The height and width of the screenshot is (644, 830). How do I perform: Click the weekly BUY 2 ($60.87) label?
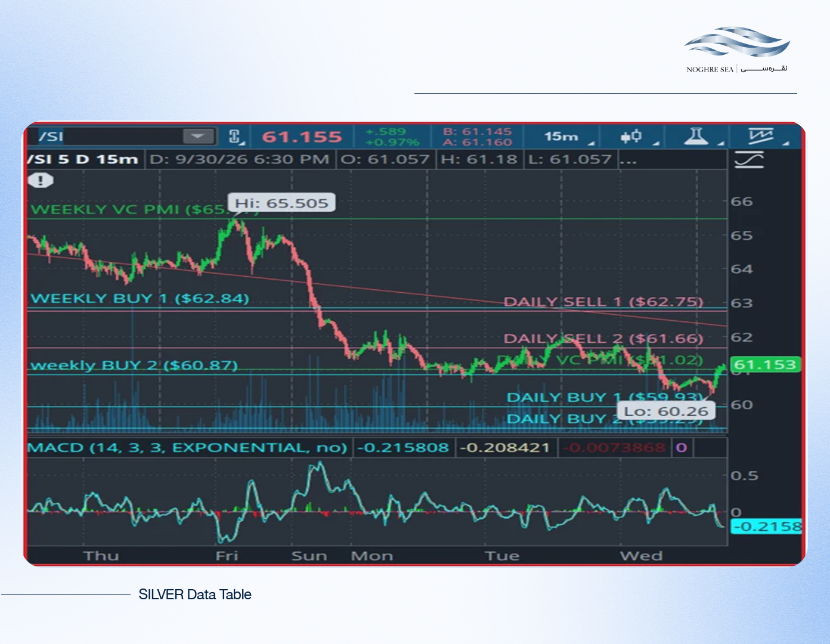point(134,365)
